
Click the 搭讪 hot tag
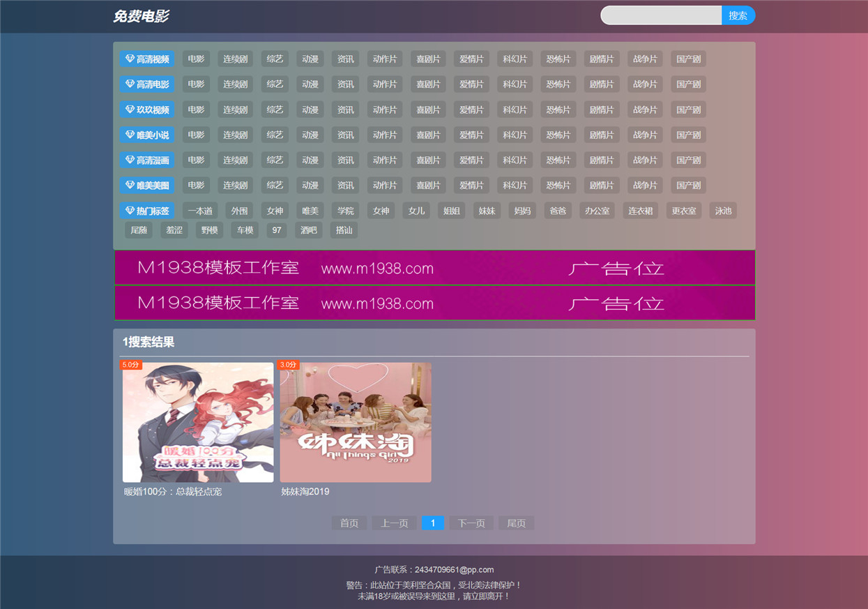(344, 230)
